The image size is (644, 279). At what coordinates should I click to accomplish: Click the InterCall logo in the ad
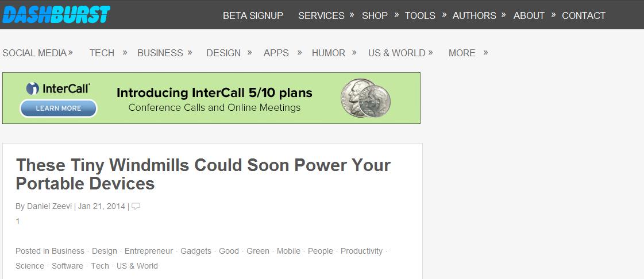click(x=58, y=89)
